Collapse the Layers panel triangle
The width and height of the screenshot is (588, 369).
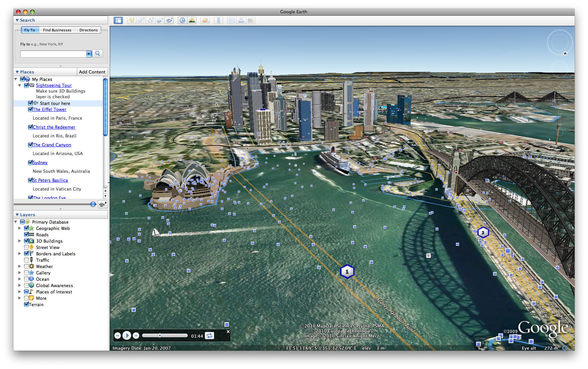click(x=17, y=215)
